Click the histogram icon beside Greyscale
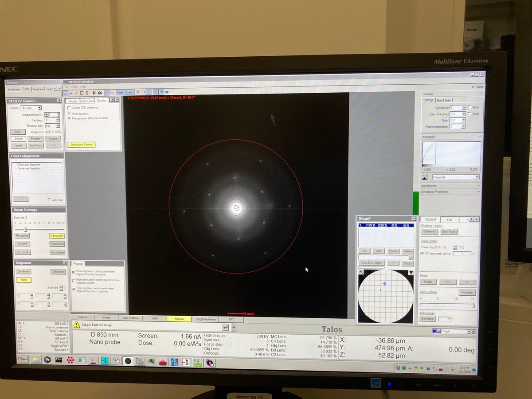This screenshot has width=532, height=399. coord(424,177)
